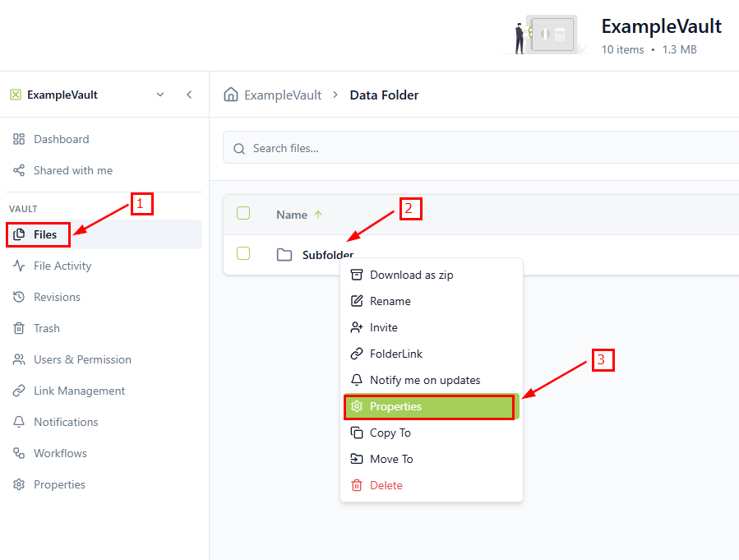Image resolution: width=739 pixels, height=560 pixels.
Task: Click the Revisions history icon
Action: click(19, 298)
